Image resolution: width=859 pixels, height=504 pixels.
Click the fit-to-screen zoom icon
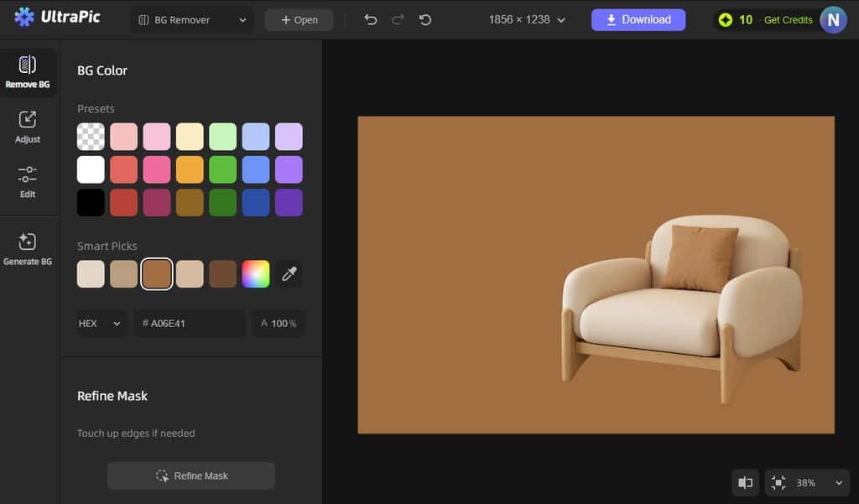[779, 482]
